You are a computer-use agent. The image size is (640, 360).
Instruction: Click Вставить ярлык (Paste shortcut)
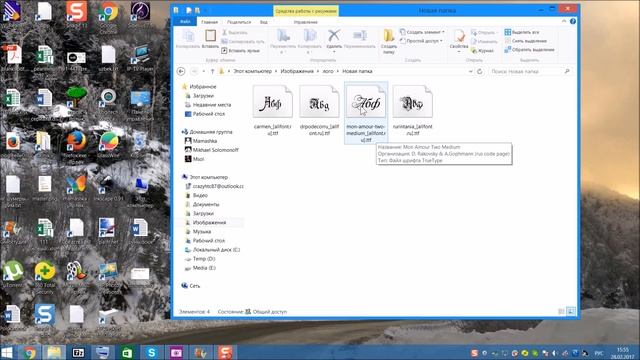click(x=240, y=51)
